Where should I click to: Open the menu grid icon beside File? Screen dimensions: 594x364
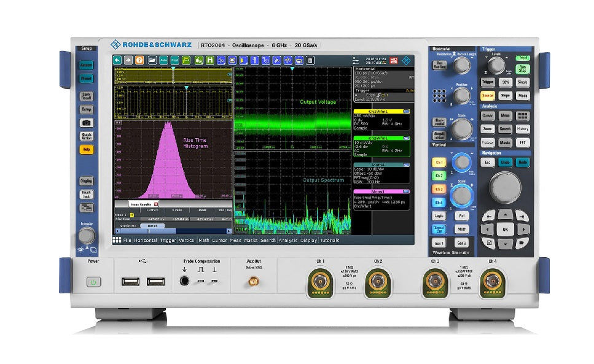(x=117, y=240)
